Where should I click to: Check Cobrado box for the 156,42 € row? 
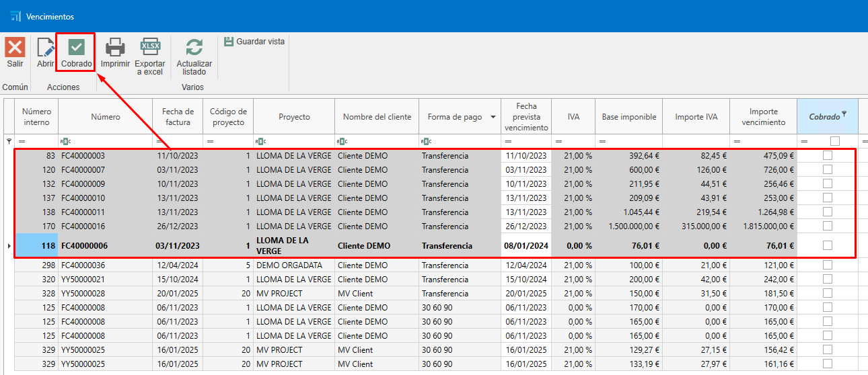[x=828, y=349]
